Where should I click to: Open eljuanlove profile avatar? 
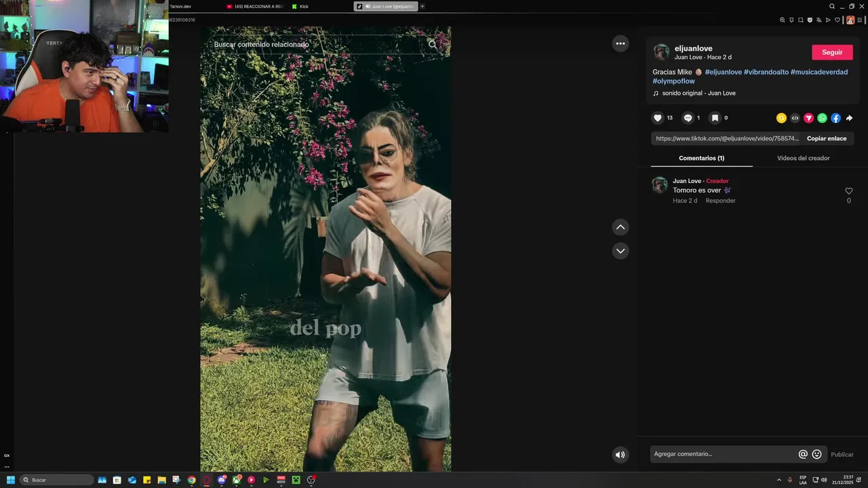[x=661, y=52]
